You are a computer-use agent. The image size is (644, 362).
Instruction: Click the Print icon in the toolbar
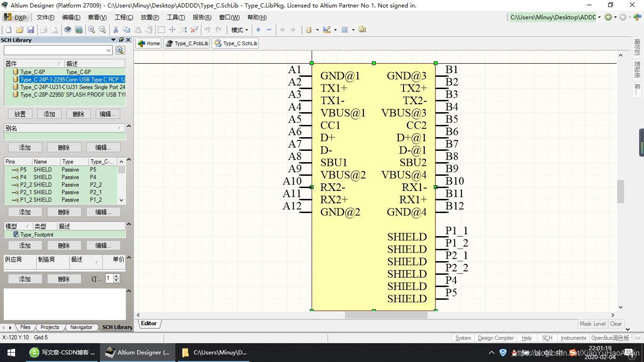pyautogui.click(x=43, y=30)
